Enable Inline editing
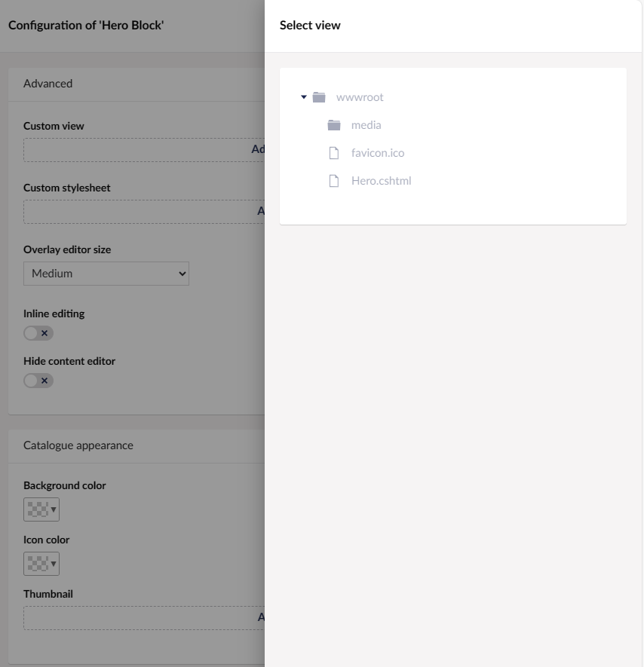Screen dimensions: 644x667 (x=38, y=332)
